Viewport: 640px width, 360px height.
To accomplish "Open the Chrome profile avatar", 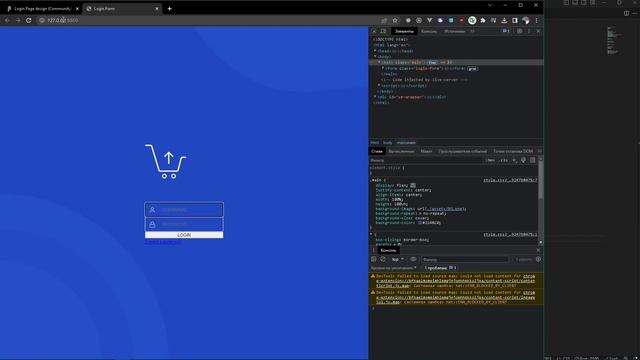I will coord(526,20).
